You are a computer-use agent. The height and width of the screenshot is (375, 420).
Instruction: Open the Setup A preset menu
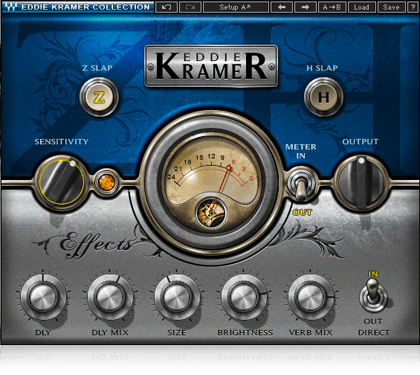236,7
